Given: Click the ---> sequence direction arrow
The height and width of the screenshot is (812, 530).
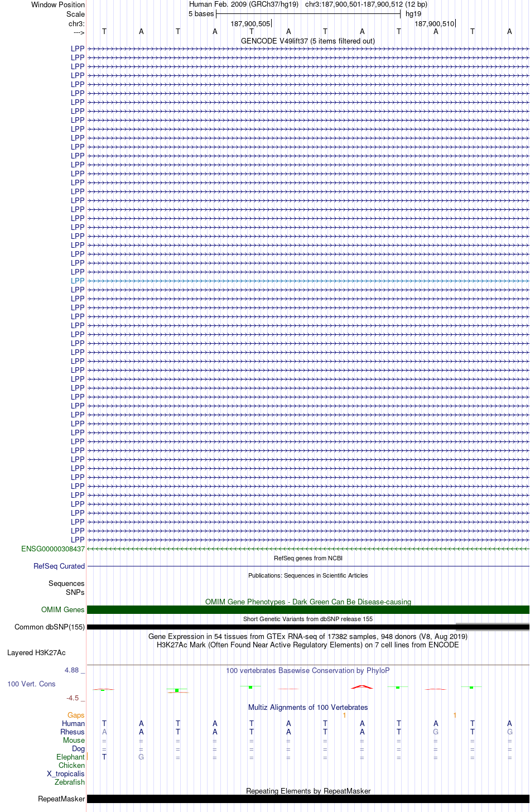Looking at the screenshot, I should click(79, 32).
